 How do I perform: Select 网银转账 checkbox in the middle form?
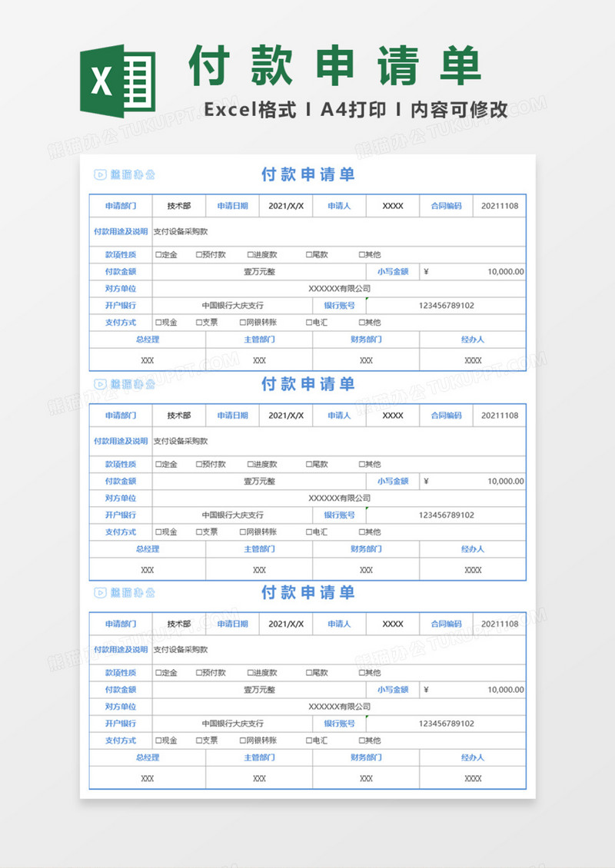tap(243, 532)
